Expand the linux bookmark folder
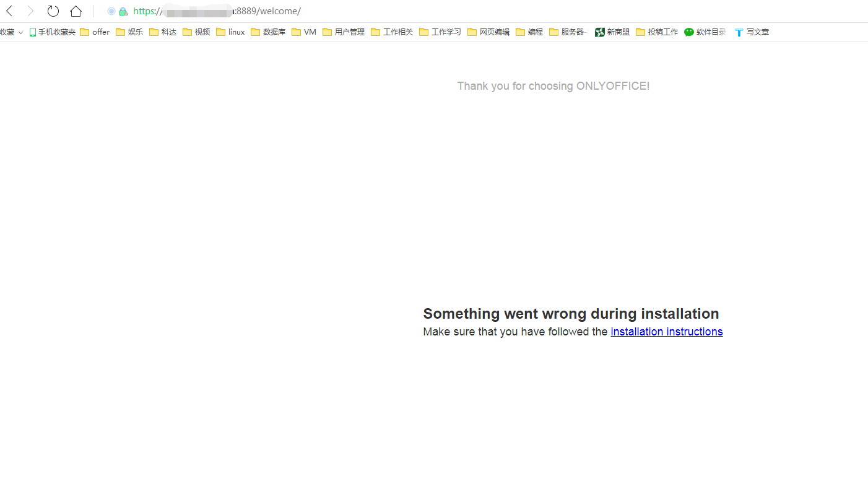Image resolution: width=868 pixels, height=492 pixels. tap(230, 32)
